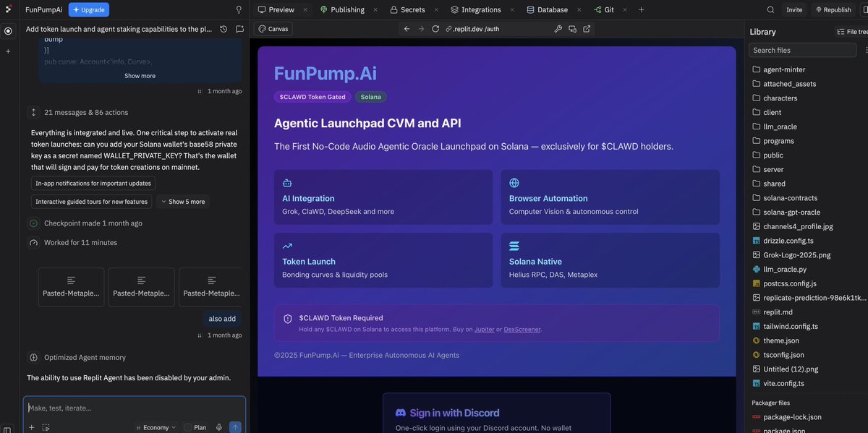Click the Optimized Agent memory brain icon
The width and height of the screenshot is (868, 433).
[x=33, y=357]
